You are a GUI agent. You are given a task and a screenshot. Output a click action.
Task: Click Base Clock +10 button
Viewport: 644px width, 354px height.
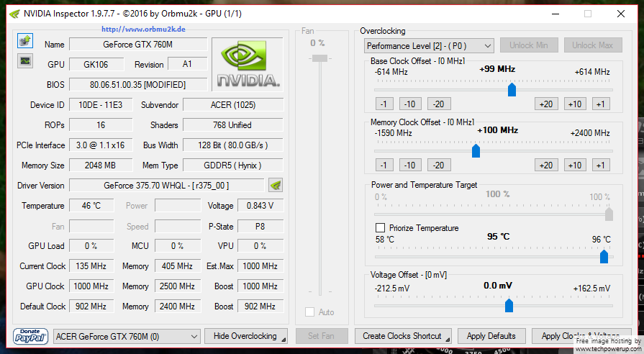[x=575, y=104]
